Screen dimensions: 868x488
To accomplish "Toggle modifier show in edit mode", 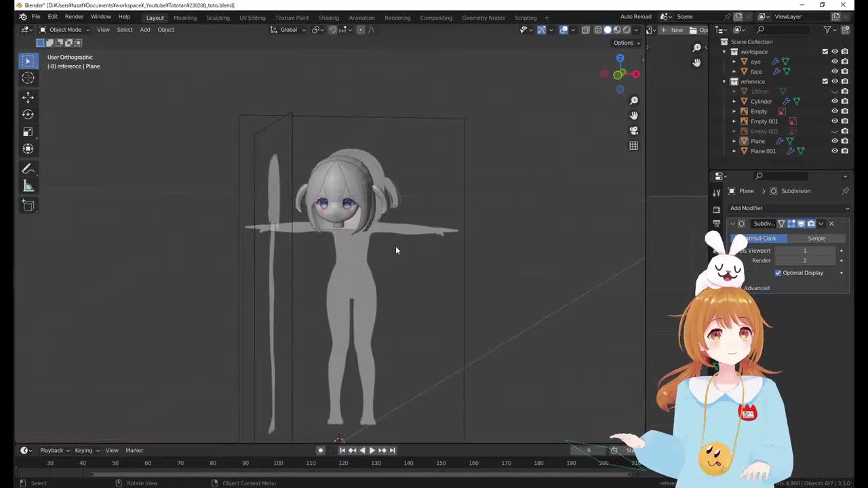I will [x=791, y=224].
